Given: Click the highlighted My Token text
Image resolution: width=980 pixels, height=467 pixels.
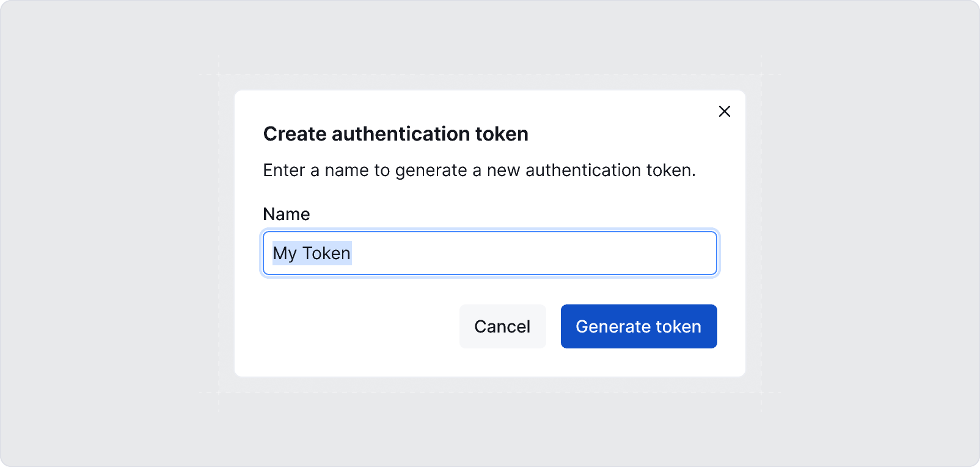Looking at the screenshot, I should pyautogui.click(x=311, y=253).
